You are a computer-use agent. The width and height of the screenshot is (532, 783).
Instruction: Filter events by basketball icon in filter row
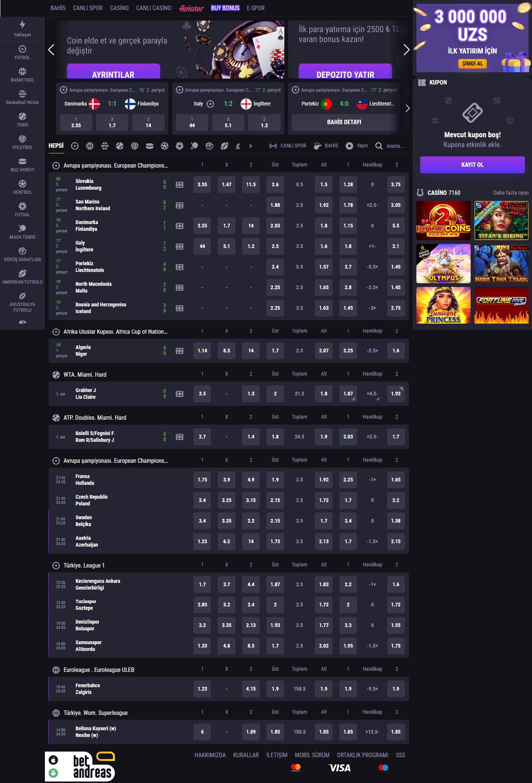[90, 146]
